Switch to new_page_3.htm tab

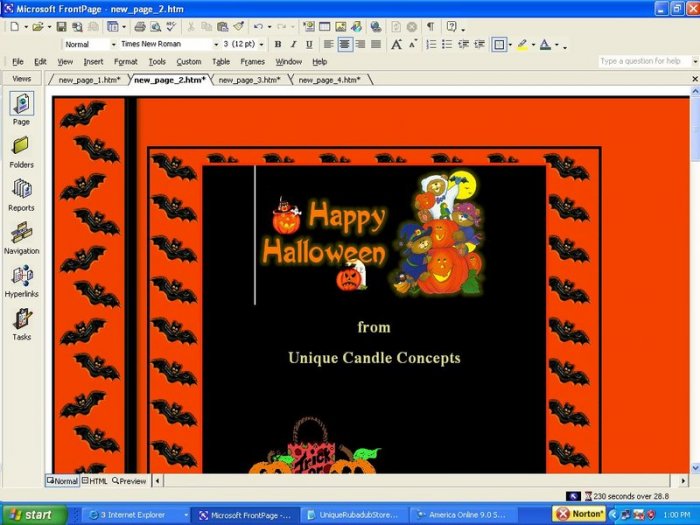[249, 80]
